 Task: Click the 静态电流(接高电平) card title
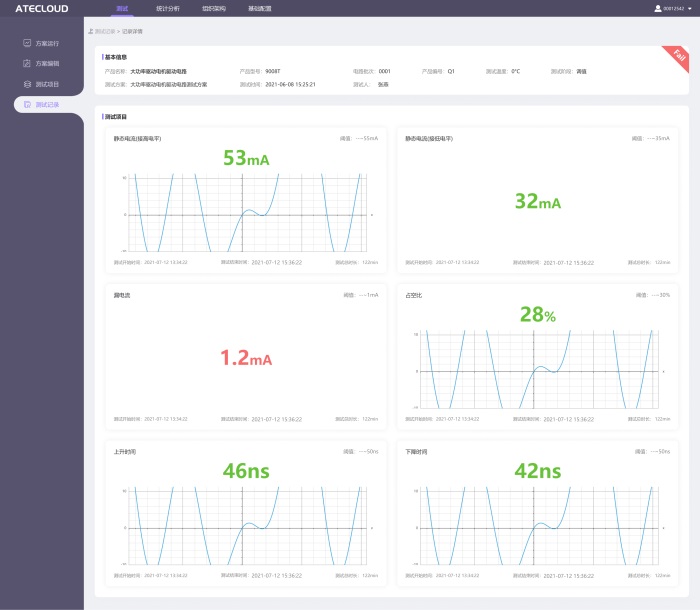pos(138,139)
